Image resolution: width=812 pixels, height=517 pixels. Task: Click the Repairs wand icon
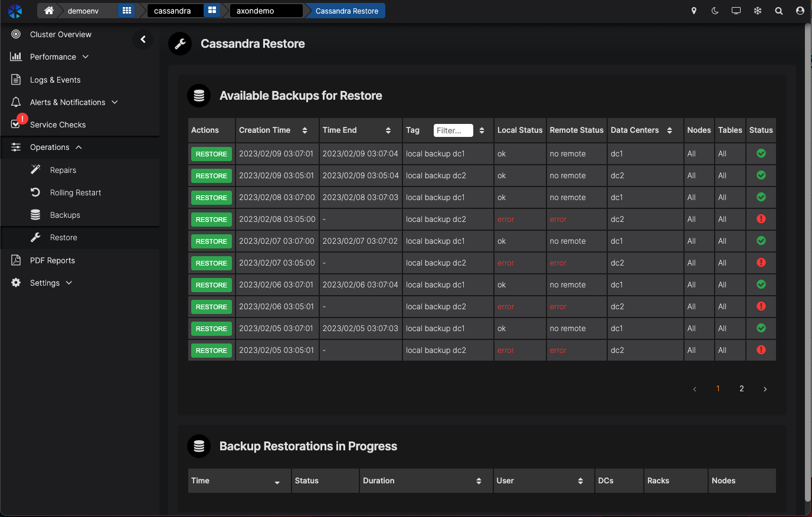pos(35,170)
